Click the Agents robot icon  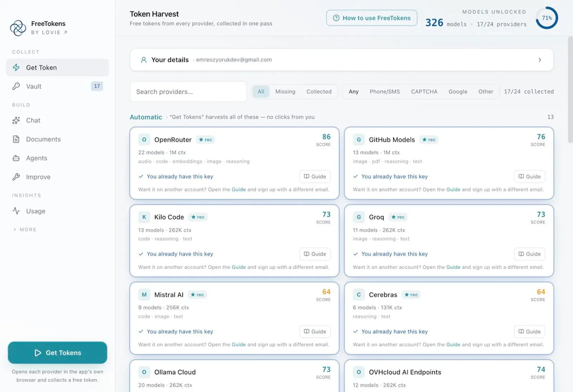point(16,158)
